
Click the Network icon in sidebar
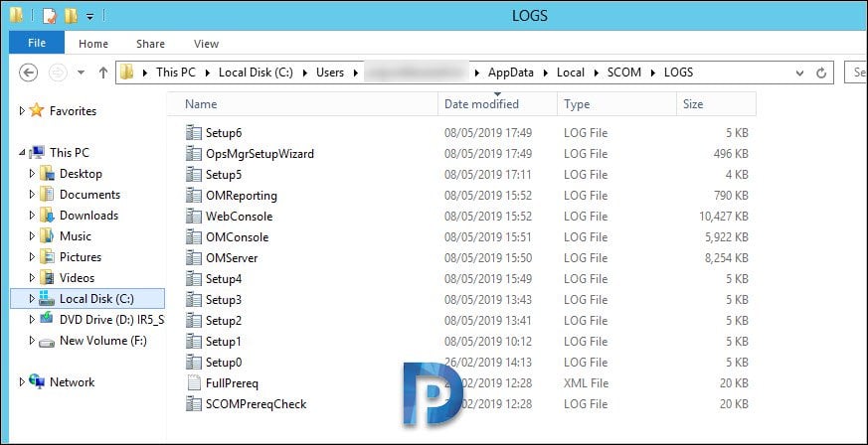tap(37, 381)
